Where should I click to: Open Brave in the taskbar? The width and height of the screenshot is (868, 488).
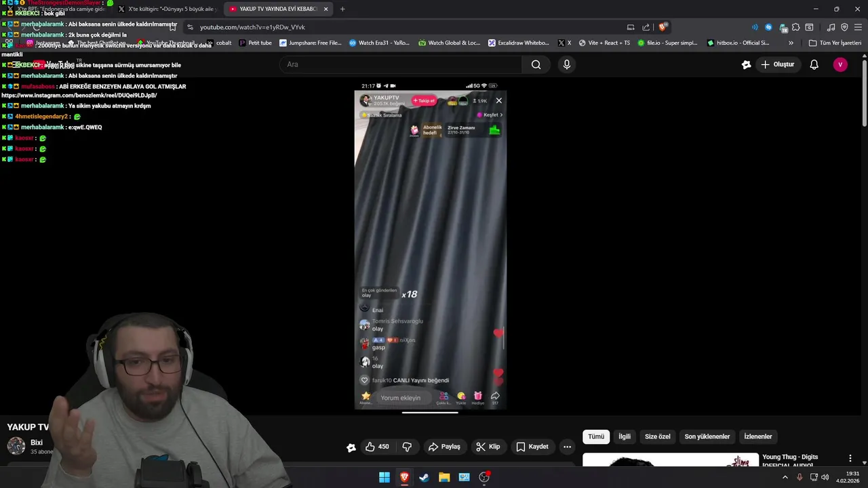coord(404,477)
